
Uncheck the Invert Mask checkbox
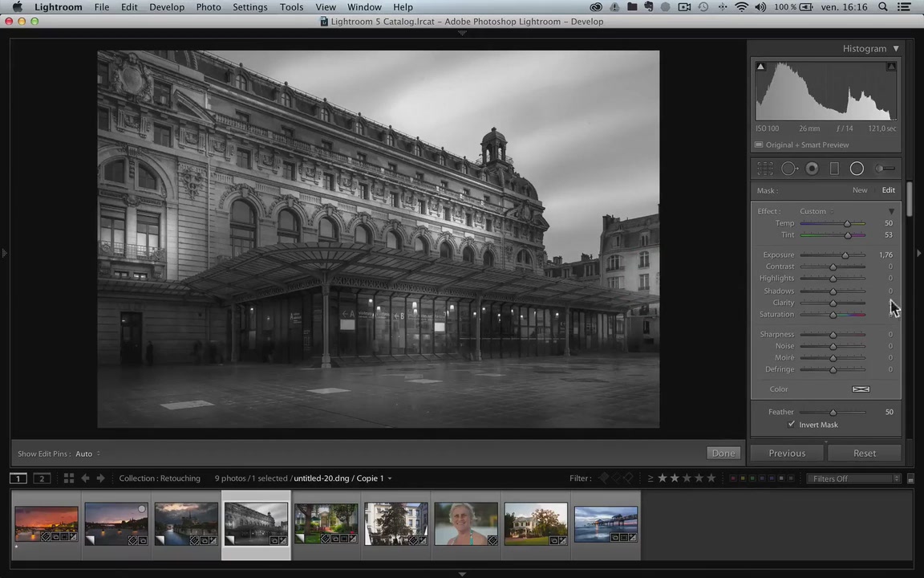[792, 425]
